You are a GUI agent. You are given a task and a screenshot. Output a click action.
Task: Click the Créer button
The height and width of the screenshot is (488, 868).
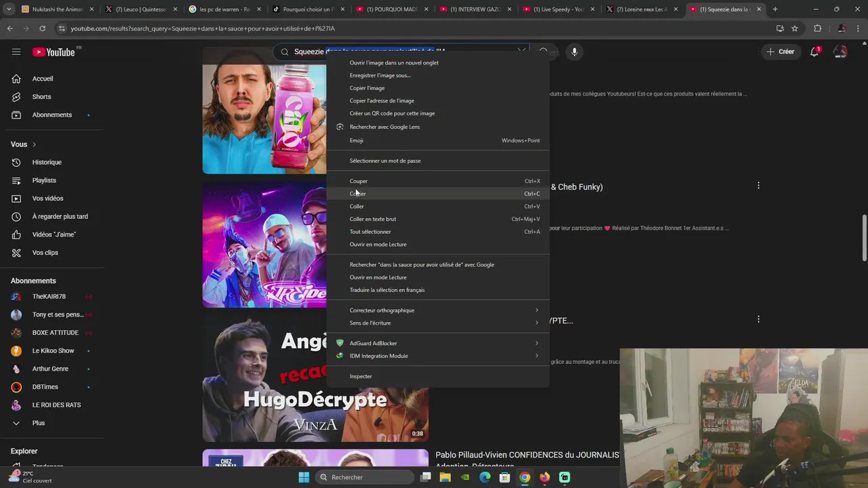[x=781, y=52]
